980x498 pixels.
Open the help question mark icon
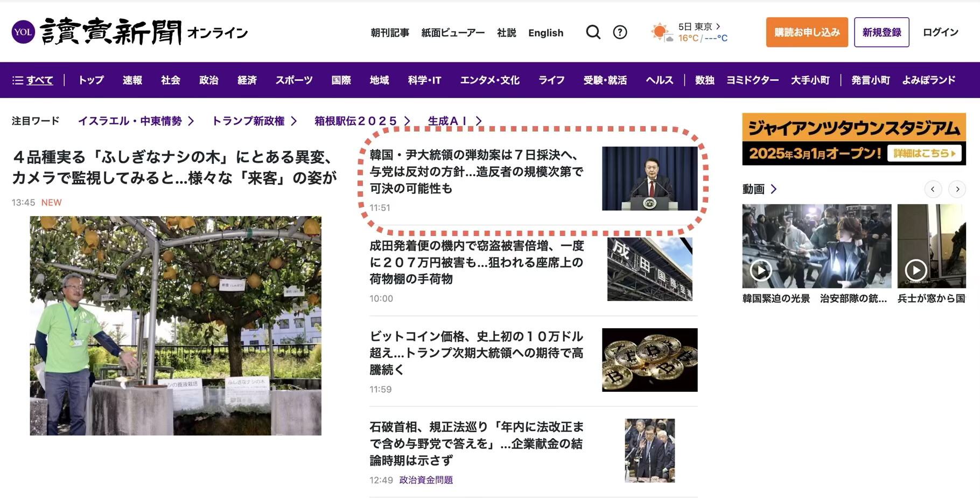(x=620, y=32)
